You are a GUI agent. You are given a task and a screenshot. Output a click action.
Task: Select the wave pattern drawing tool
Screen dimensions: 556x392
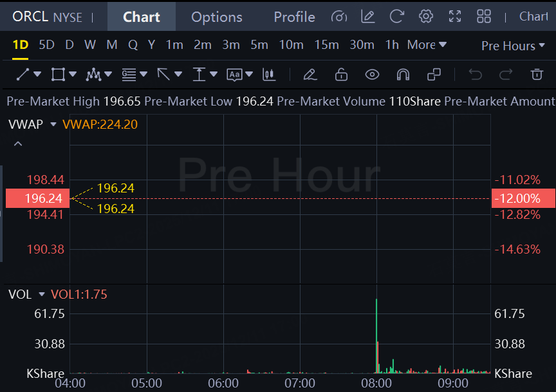point(93,75)
